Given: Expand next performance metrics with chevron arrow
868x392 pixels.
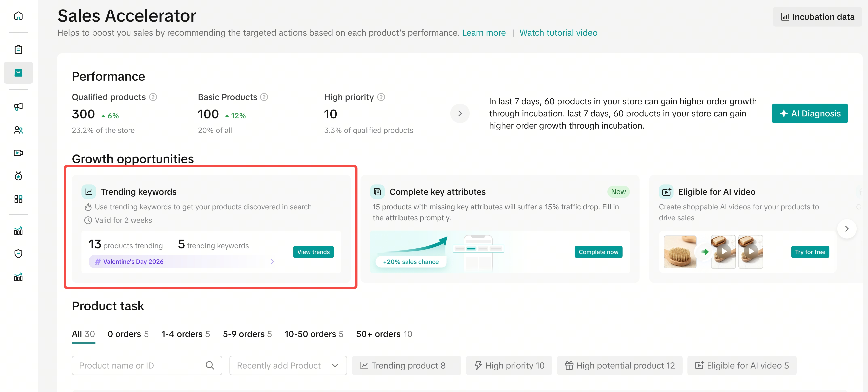Looking at the screenshot, I should pyautogui.click(x=460, y=113).
